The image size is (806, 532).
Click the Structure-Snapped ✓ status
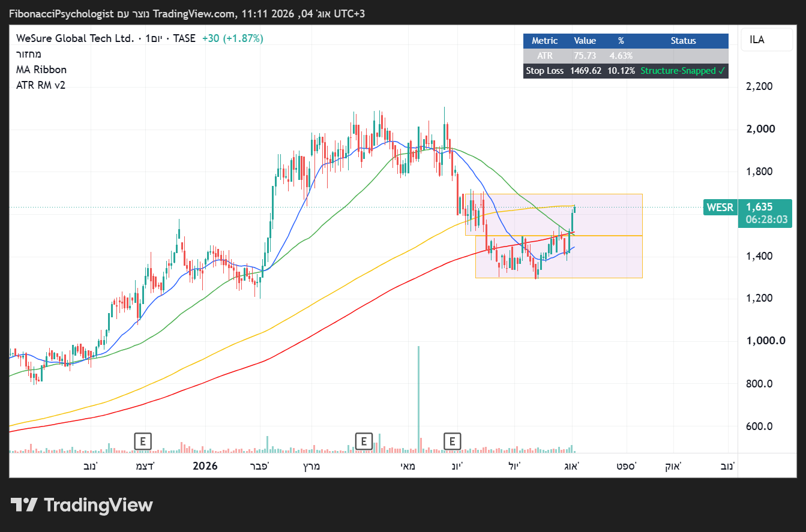pos(683,71)
